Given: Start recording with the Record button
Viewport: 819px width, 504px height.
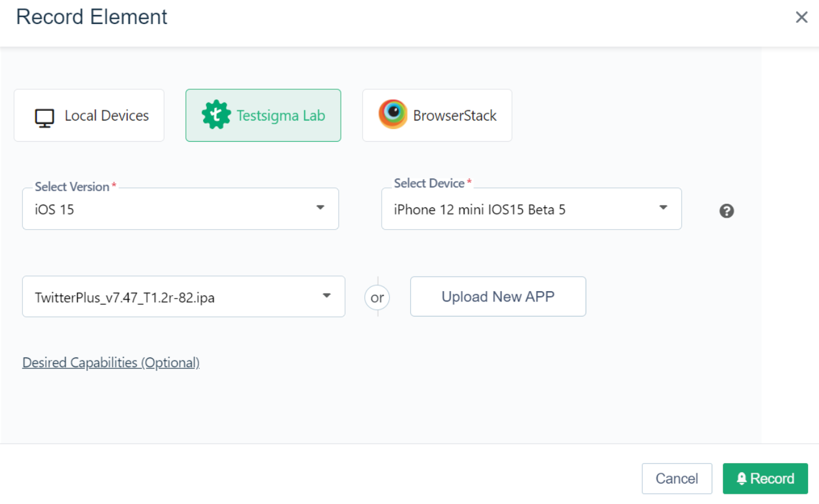Looking at the screenshot, I should coord(765,479).
